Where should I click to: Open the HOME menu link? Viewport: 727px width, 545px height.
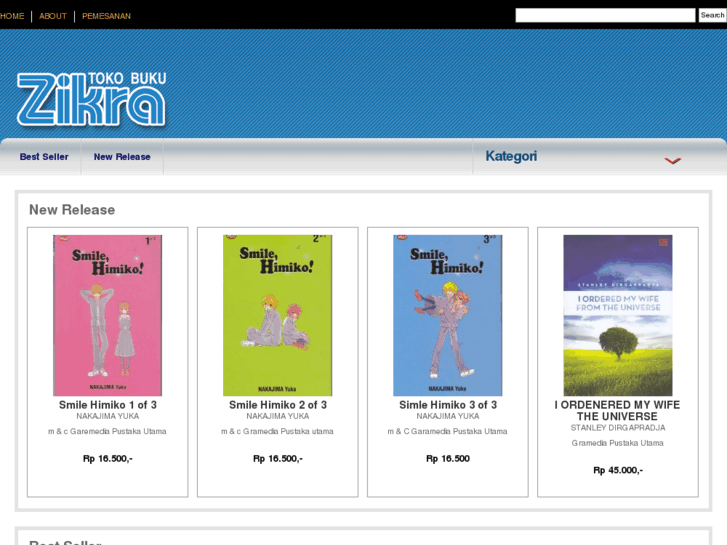[x=12, y=16]
